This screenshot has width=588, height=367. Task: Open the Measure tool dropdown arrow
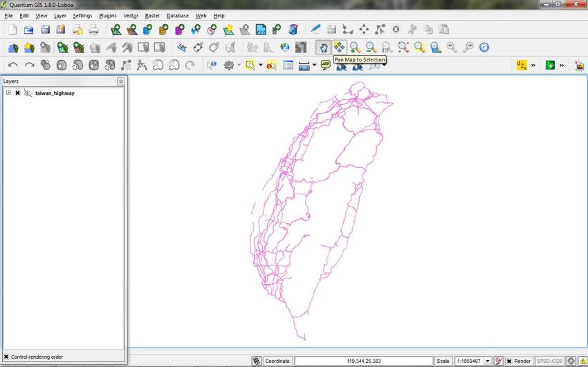[x=314, y=65]
